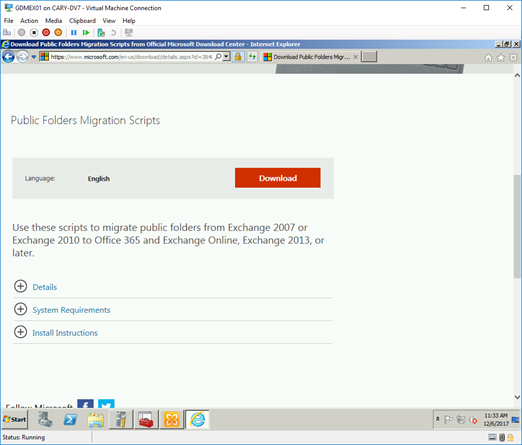Open the View menu
Image resolution: width=522 pixels, height=445 pixels.
click(109, 21)
